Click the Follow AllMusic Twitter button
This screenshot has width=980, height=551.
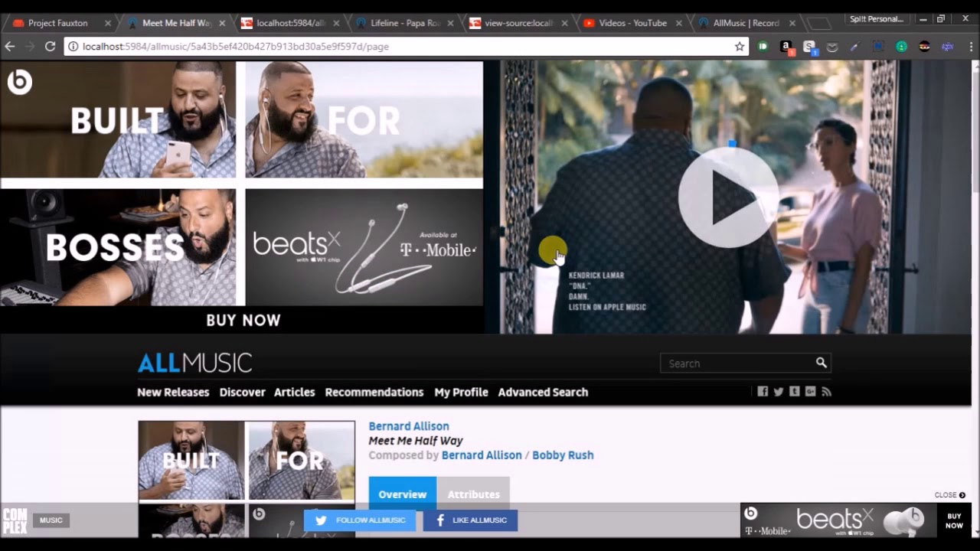coord(360,520)
